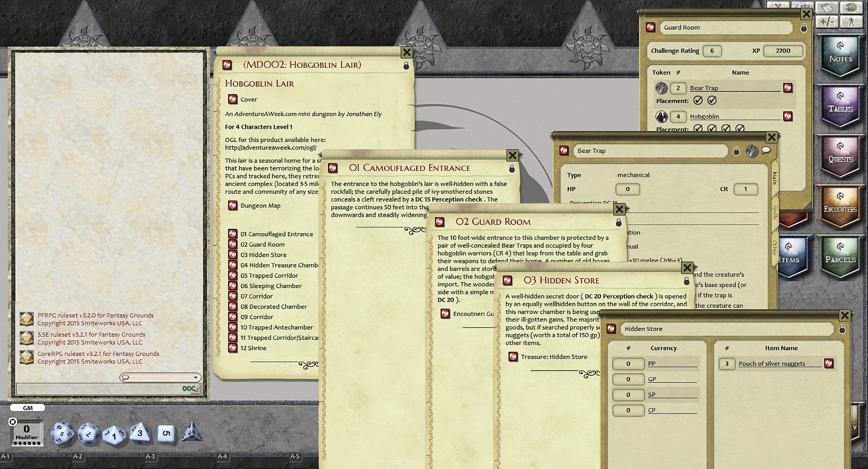Click the Modifier box
868x469 pixels.
(27, 433)
